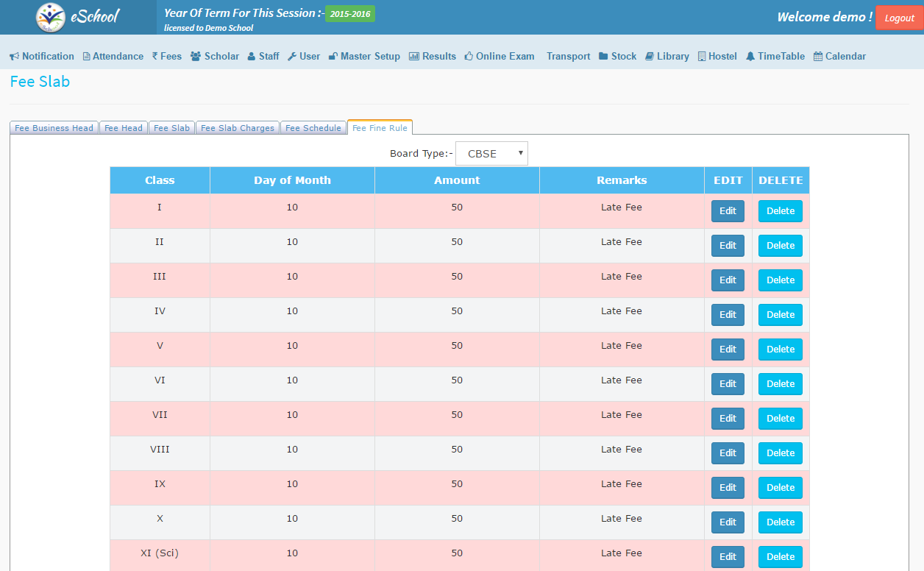Click the Logout button

899,18
